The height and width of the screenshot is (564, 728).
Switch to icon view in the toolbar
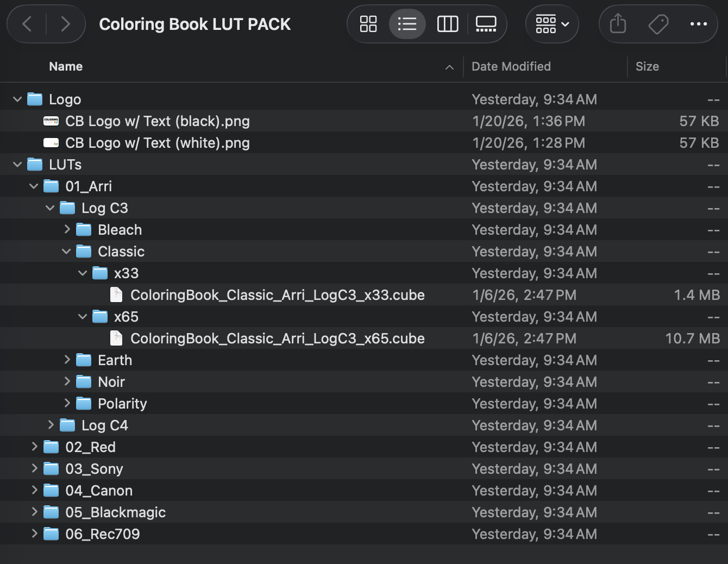coord(368,24)
